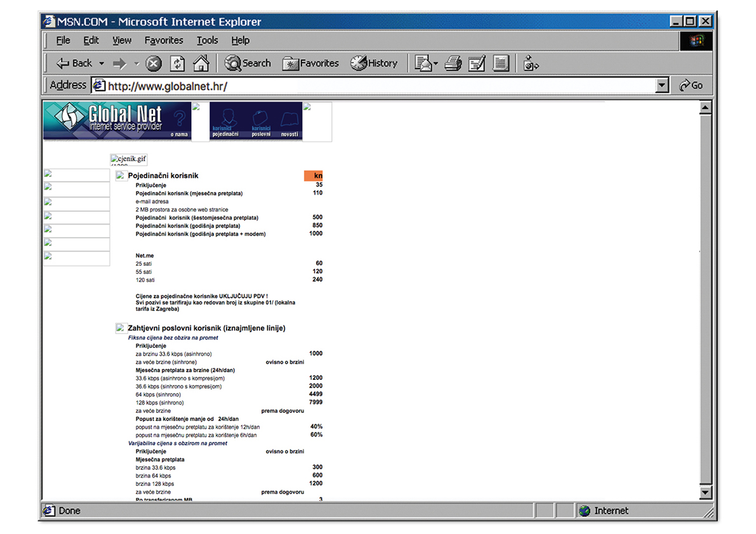756x534 pixels.
Task: Click the Edit page toolbar icon
Action: pos(477,63)
